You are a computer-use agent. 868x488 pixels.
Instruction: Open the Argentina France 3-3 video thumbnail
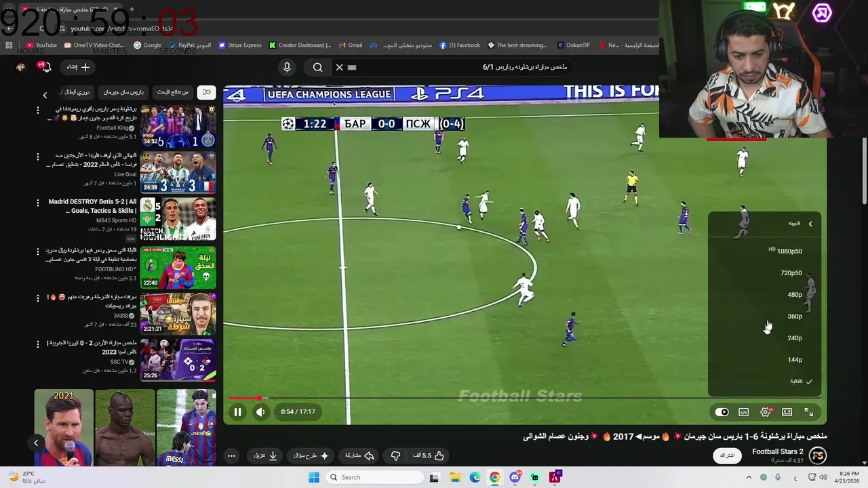click(178, 172)
